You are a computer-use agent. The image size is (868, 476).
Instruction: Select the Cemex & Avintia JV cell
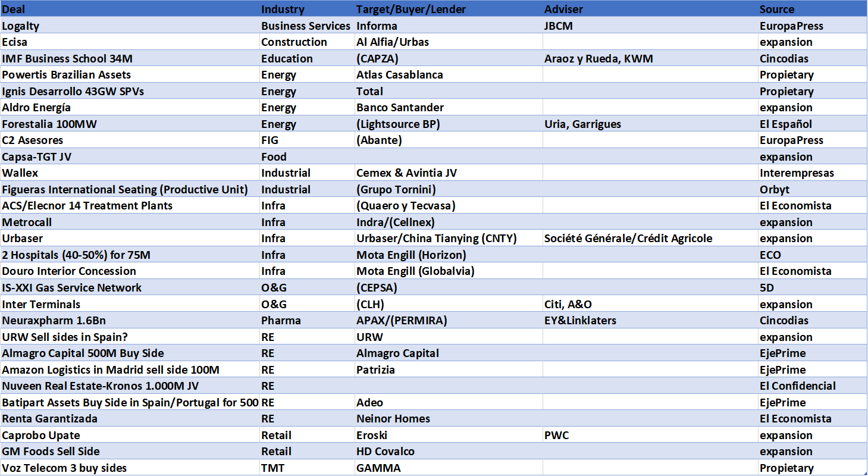[449, 173]
